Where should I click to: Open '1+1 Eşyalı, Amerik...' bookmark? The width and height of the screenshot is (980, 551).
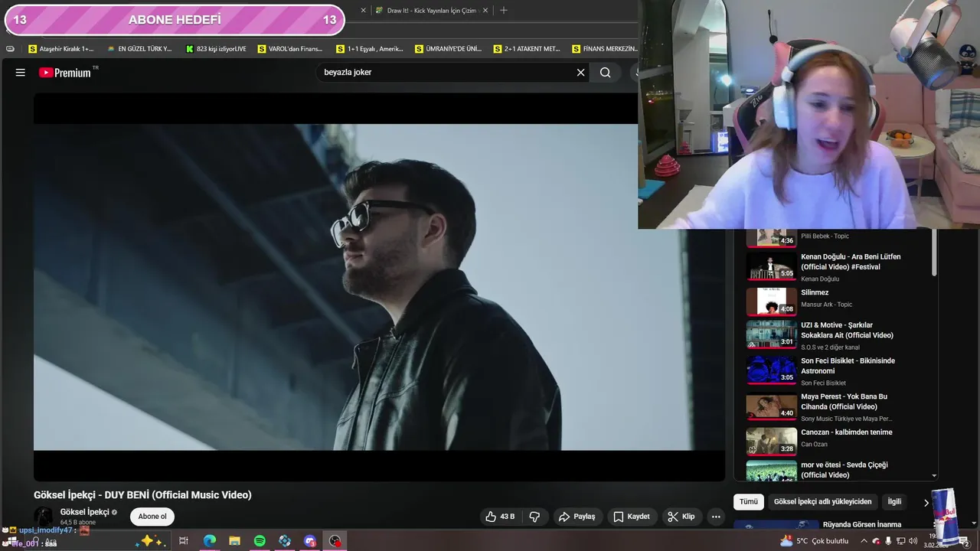369,49
